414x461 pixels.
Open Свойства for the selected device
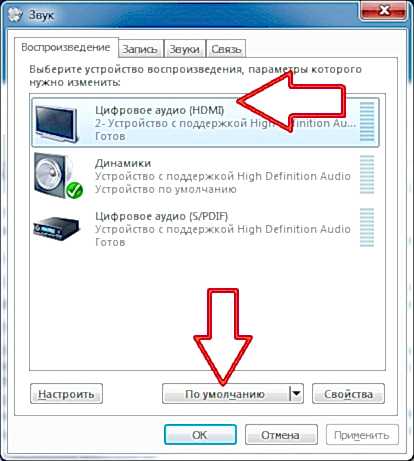tap(348, 394)
